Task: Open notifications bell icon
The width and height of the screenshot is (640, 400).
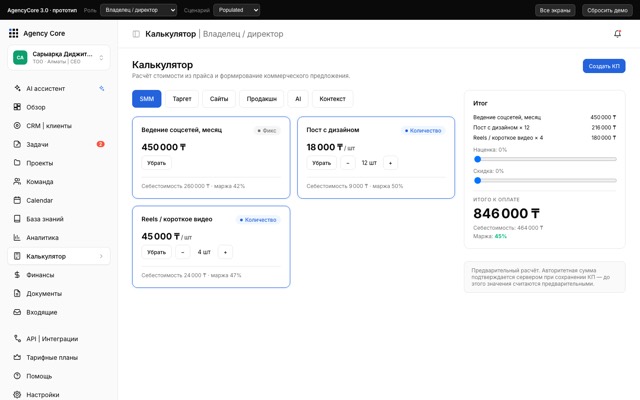Action: pyautogui.click(x=618, y=34)
